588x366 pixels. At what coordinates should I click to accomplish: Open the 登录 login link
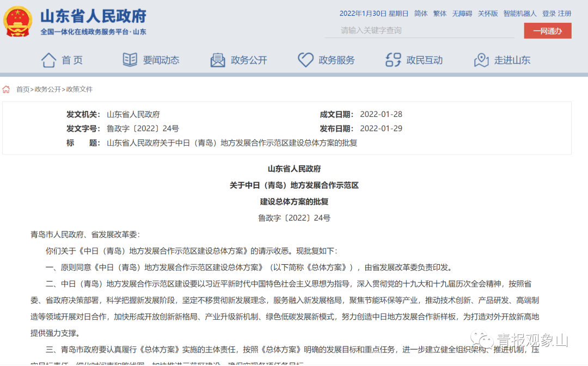[549, 14]
